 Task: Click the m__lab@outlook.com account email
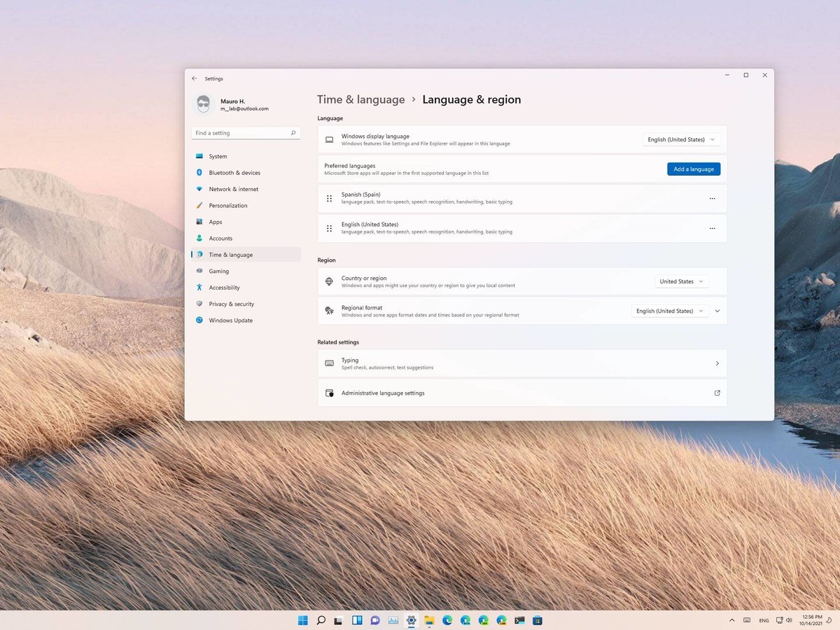click(244, 109)
